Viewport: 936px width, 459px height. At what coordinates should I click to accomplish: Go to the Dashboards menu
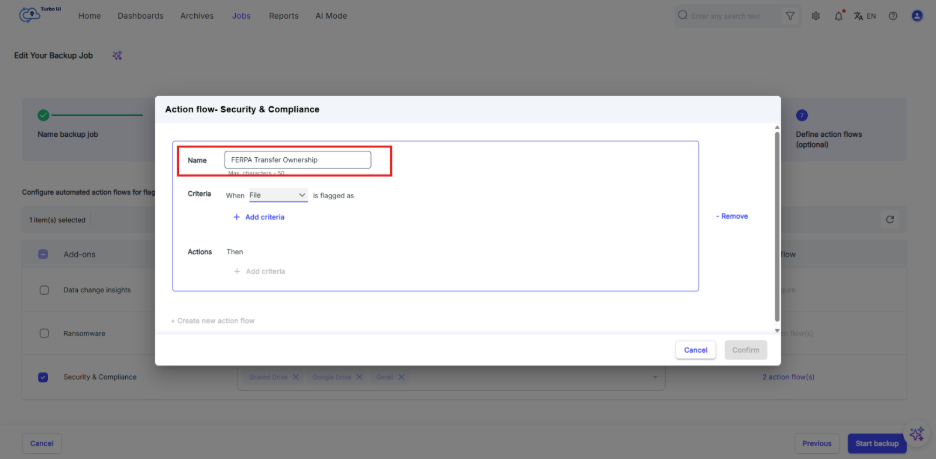pyautogui.click(x=140, y=16)
